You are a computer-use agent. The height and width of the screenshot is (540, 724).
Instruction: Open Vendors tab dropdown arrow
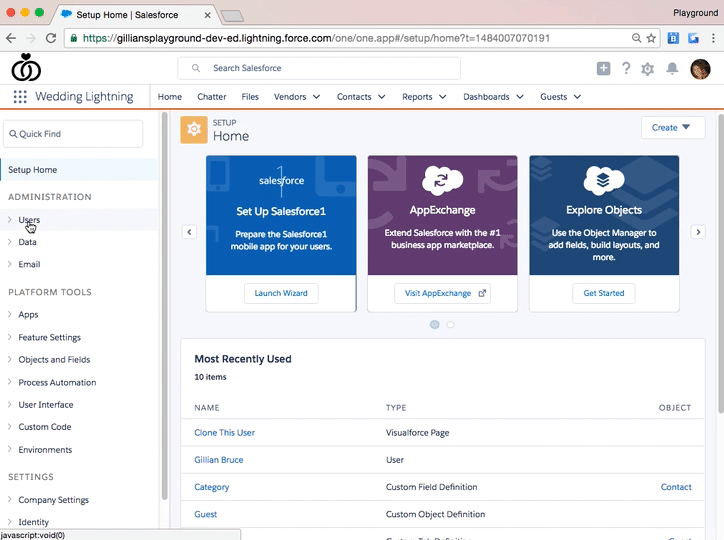(316, 97)
